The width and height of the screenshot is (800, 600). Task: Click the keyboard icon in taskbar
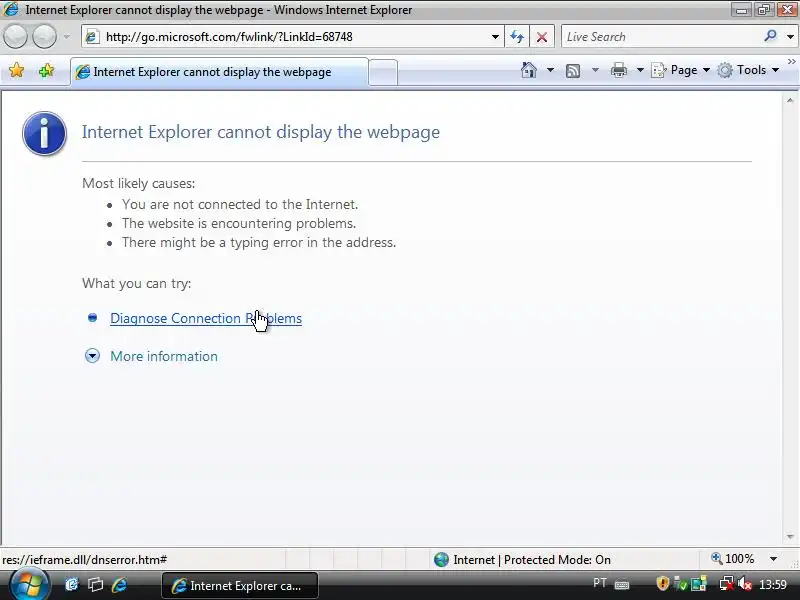[x=622, y=585]
